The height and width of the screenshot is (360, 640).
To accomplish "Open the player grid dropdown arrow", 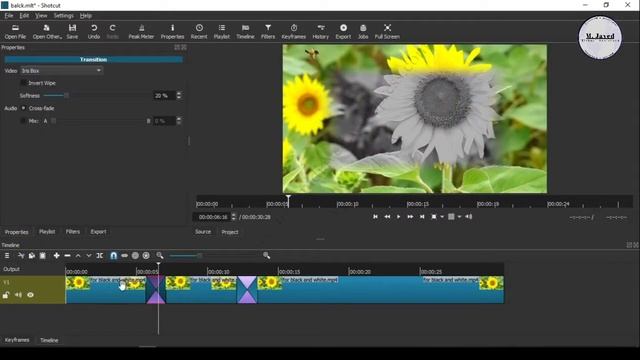I will point(459,217).
